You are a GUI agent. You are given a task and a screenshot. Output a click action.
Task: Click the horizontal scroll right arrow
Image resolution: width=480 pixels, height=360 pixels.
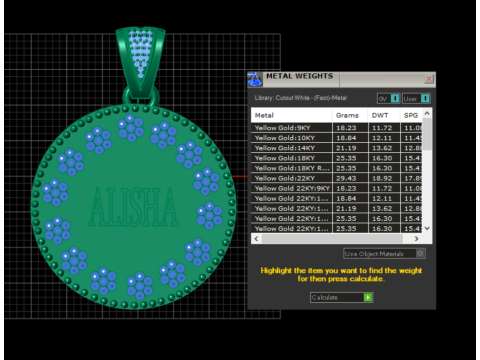(416, 239)
